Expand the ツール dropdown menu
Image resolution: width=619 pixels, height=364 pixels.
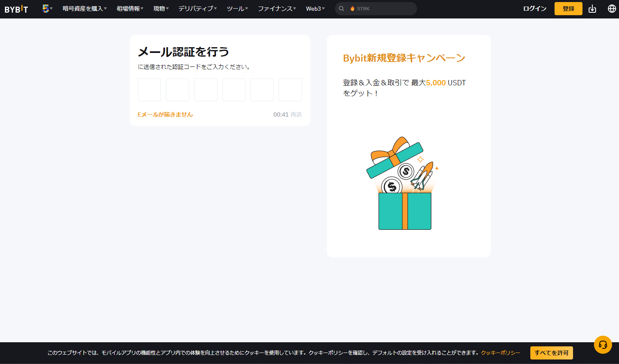coord(237,9)
